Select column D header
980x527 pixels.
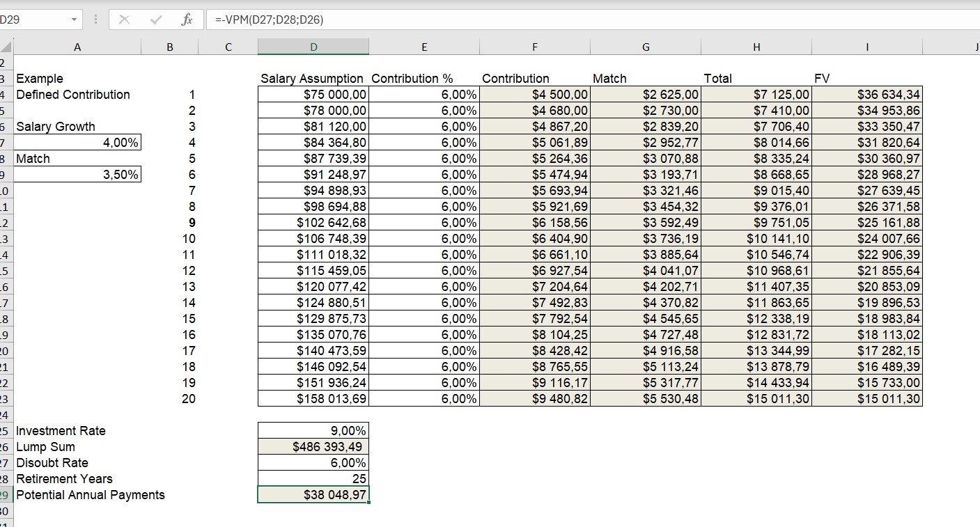click(313, 47)
